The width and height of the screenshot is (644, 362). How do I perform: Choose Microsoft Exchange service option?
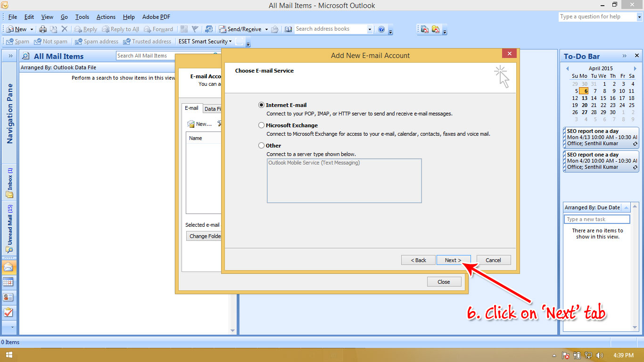261,125
